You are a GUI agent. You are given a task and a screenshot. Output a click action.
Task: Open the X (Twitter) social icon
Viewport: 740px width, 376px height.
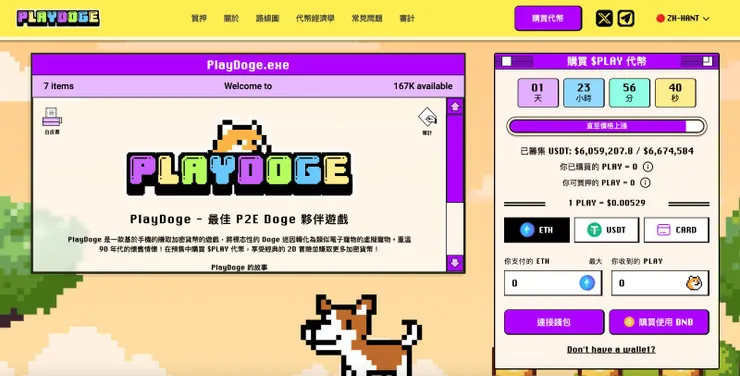coord(604,18)
